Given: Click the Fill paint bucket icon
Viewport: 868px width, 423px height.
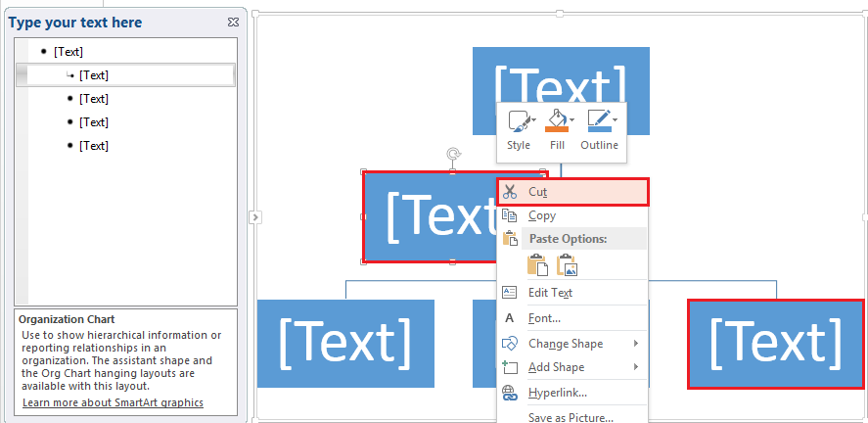Looking at the screenshot, I should [x=557, y=120].
